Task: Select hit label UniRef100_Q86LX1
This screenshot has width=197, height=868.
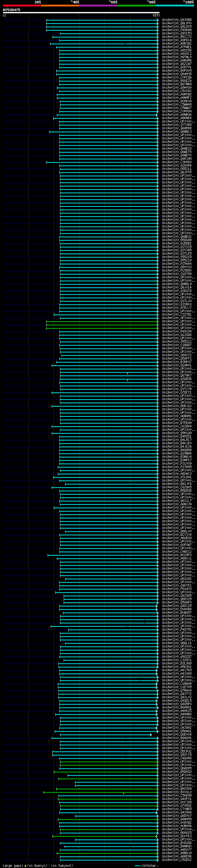Action: pyautogui.click(x=177, y=643)
